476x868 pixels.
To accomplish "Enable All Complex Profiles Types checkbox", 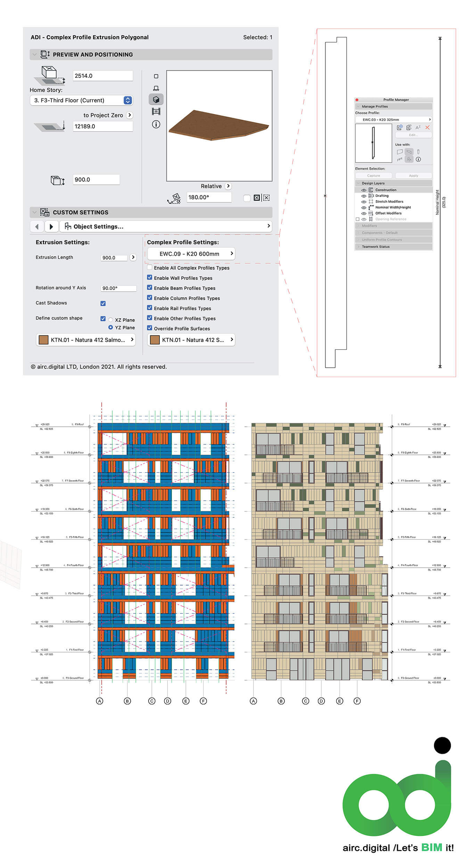I will (x=150, y=267).
